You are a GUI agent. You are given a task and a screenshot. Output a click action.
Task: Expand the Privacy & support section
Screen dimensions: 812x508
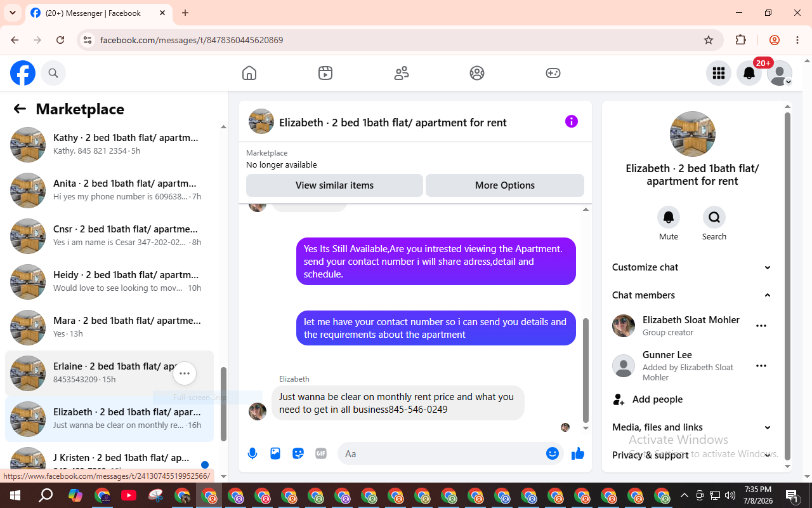click(x=692, y=455)
